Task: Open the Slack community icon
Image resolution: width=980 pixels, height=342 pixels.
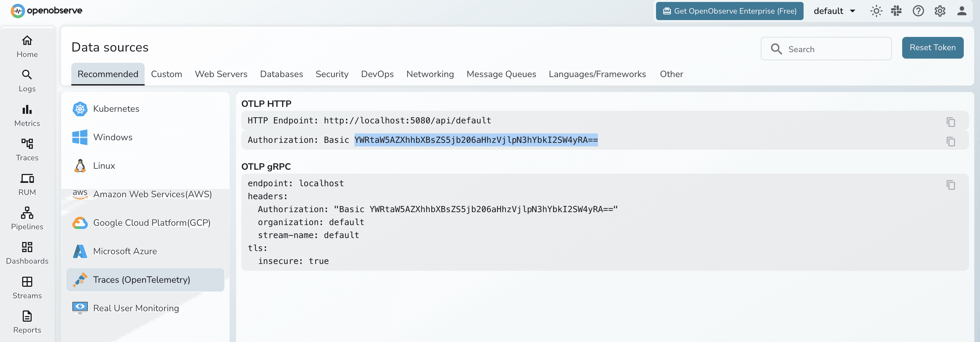Action: [896, 11]
